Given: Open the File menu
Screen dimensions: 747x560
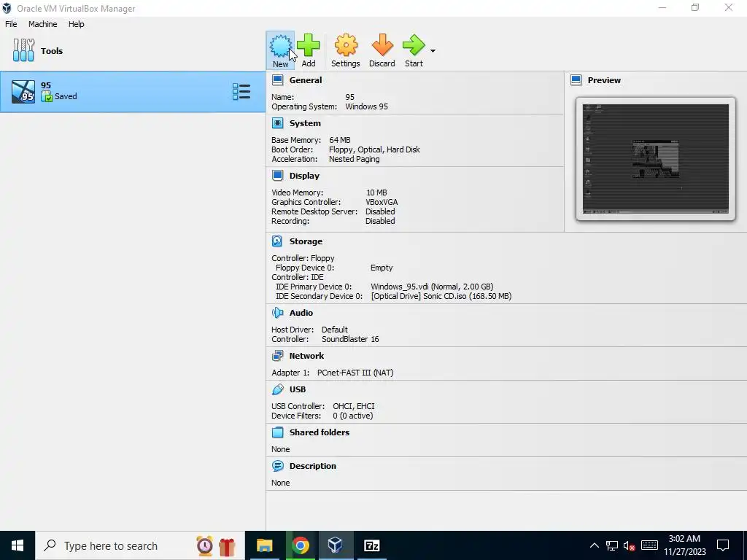Looking at the screenshot, I should click(11, 24).
